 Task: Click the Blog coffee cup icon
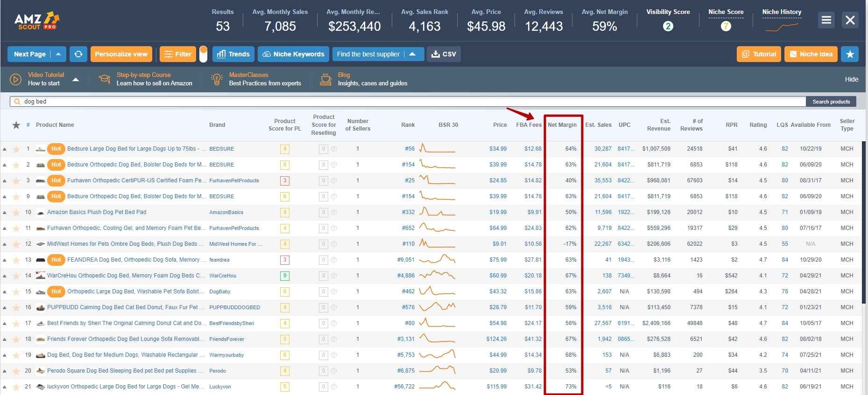click(325, 79)
